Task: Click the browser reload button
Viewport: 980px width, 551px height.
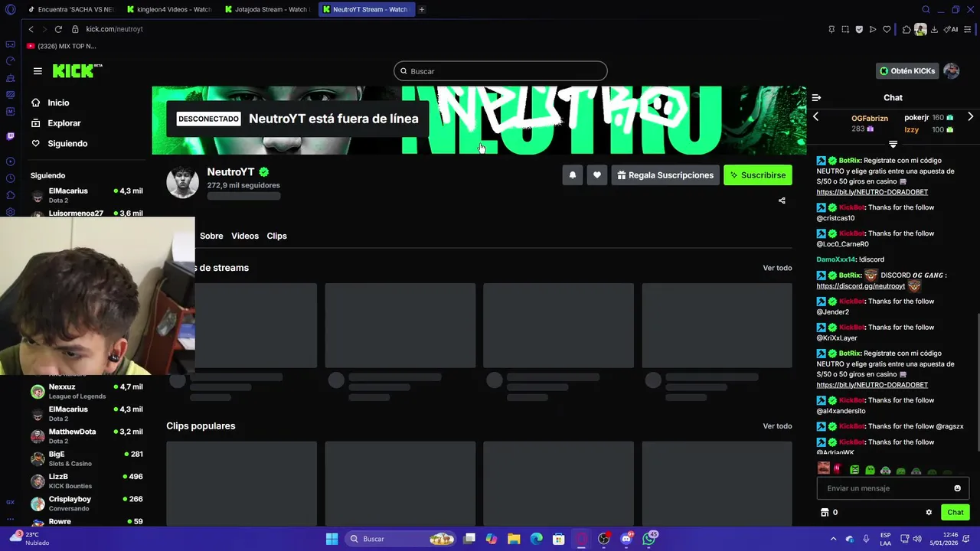Action: [58, 29]
